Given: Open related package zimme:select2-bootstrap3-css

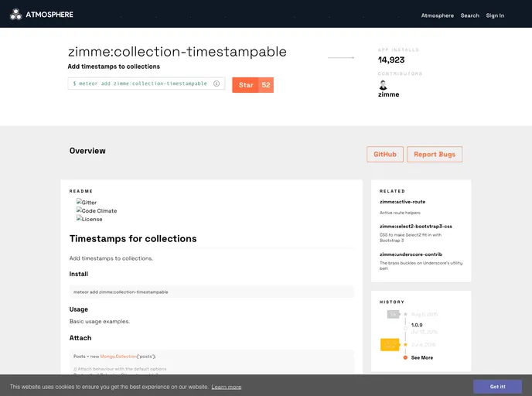Looking at the screenshot, I should coord(416,227).
